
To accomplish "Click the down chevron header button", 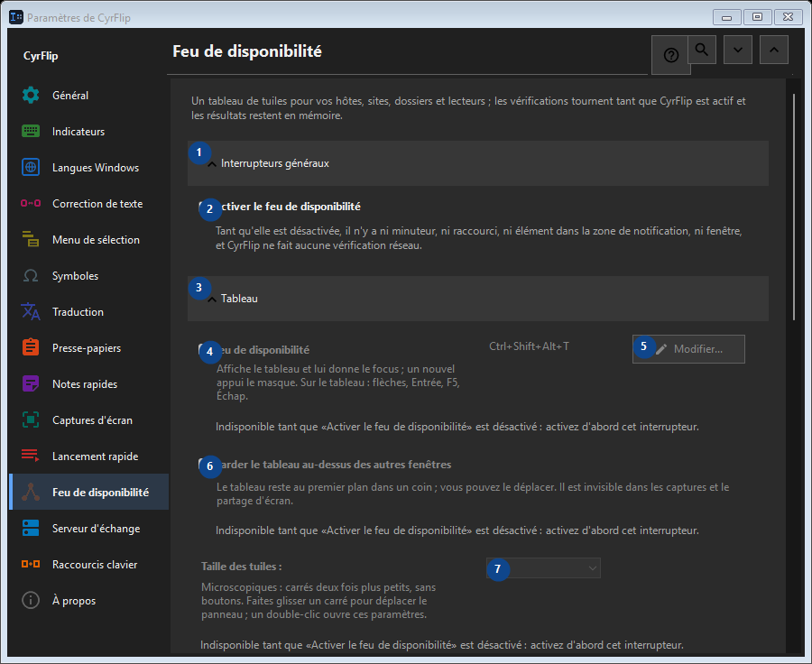I will [x=738, y=50].
